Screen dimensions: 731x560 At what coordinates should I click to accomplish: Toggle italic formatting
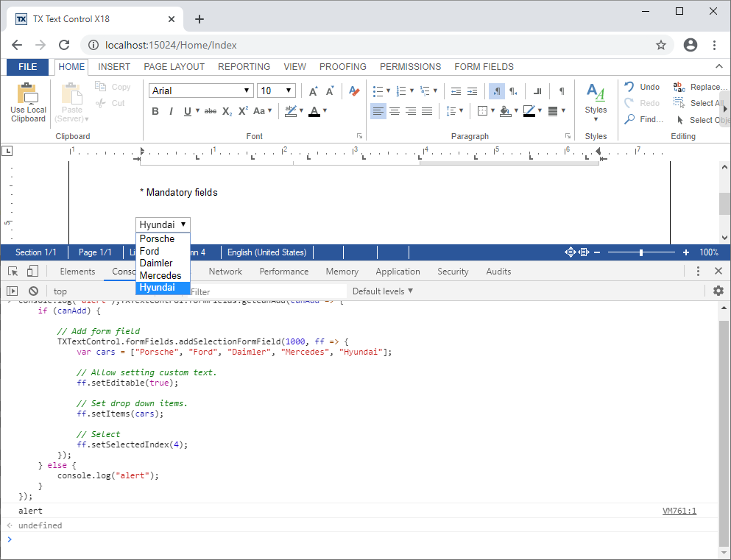(x=172, y=111)
